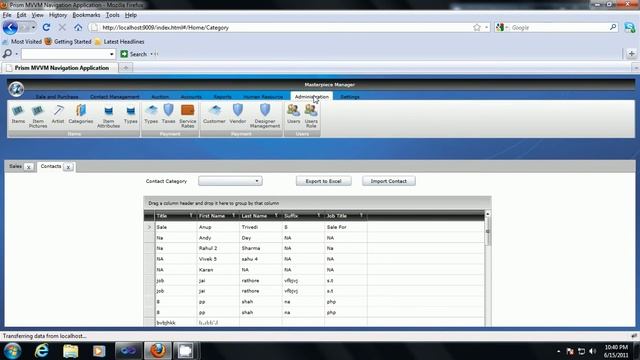The height and width of the screenshot is (360, 640).
Task: Expand the row indicator for Anup Trivedi
Action: click(x=149, y=227)
